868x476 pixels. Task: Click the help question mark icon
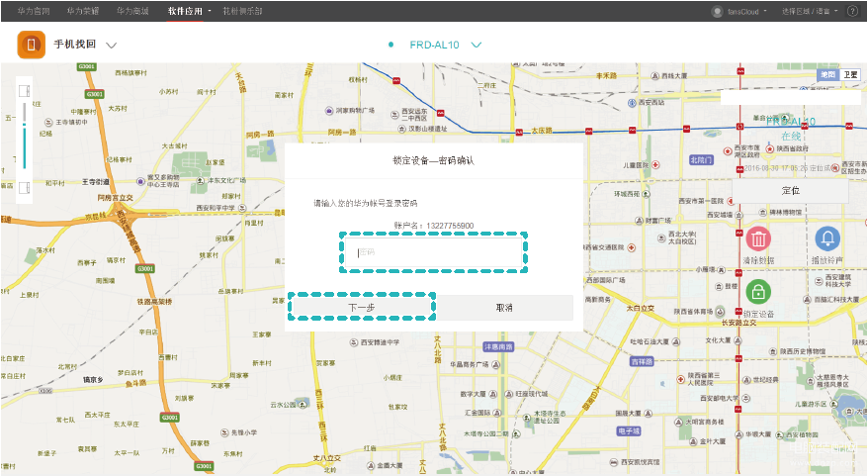pos(852,11)
